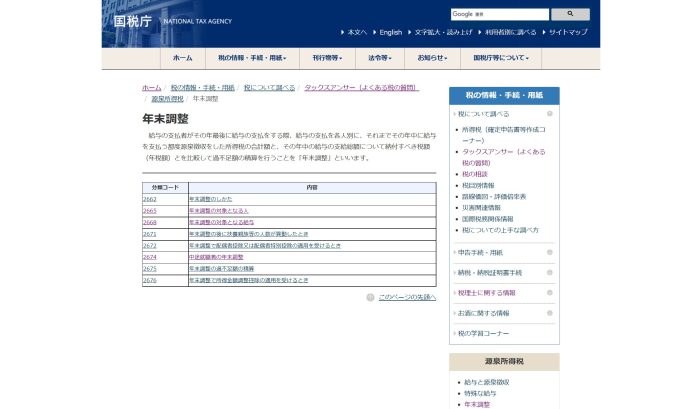Open code 2674 link in the table

pyautogui.click(x=150, y=257)
